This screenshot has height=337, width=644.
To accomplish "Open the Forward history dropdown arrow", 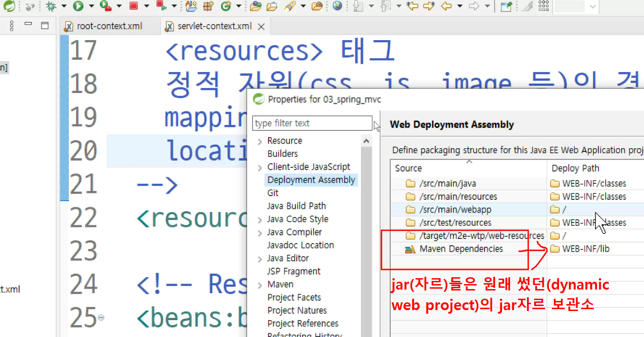I will tap(487, 6).
